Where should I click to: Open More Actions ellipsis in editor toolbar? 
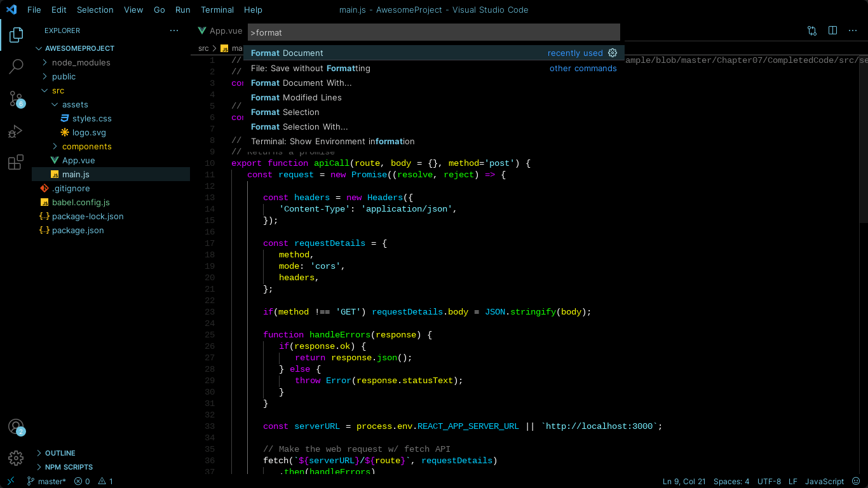(853, 30)
